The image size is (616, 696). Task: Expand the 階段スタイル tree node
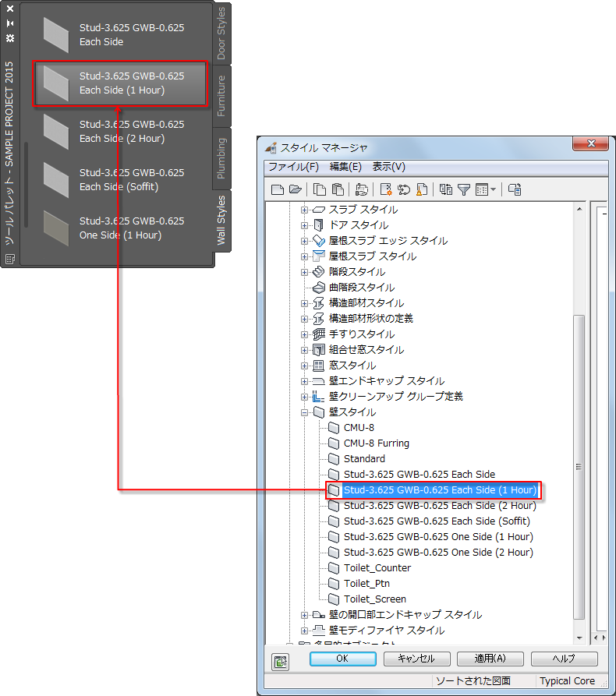304,272
